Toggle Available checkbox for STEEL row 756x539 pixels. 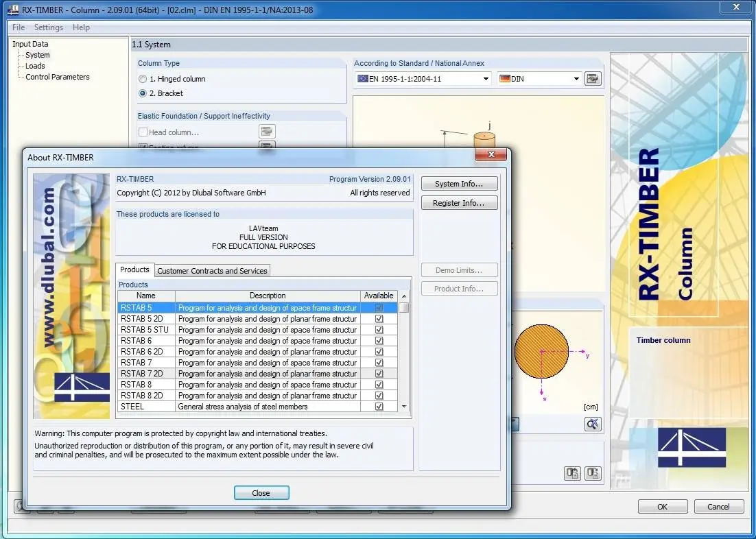379,407
